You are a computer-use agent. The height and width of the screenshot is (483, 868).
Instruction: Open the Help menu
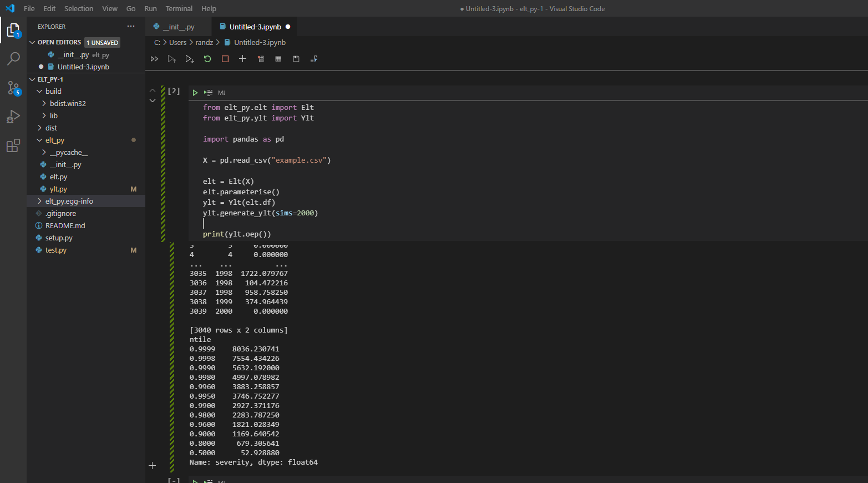pyautogui.click(x=209, y=8)
